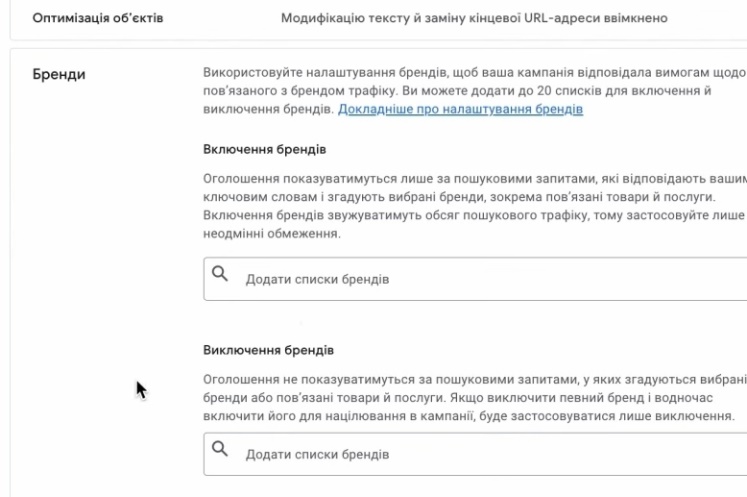Click the search icon in brand inclusions field
The width and height of the screenshot is (747, 497).
(220, 273)
